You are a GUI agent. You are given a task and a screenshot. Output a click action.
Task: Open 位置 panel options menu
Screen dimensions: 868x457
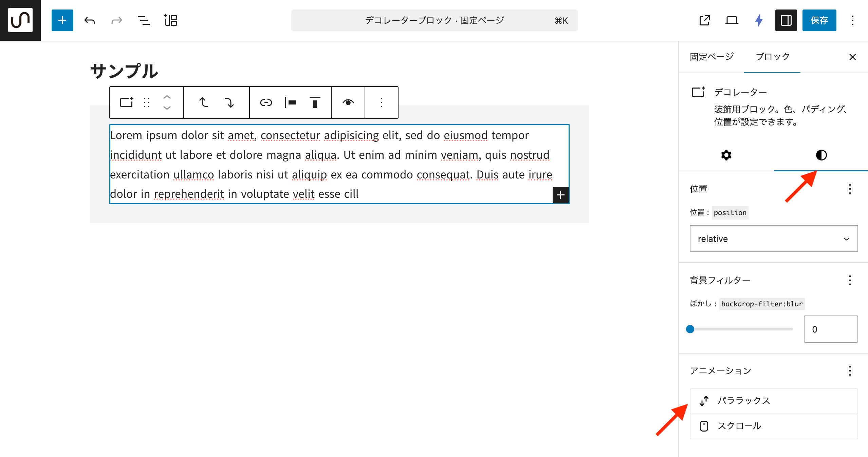(x=850, y=189)
